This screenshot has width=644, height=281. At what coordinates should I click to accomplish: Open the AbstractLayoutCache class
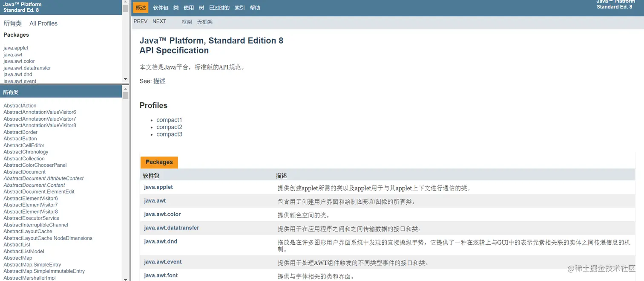(x=28, y=232)
